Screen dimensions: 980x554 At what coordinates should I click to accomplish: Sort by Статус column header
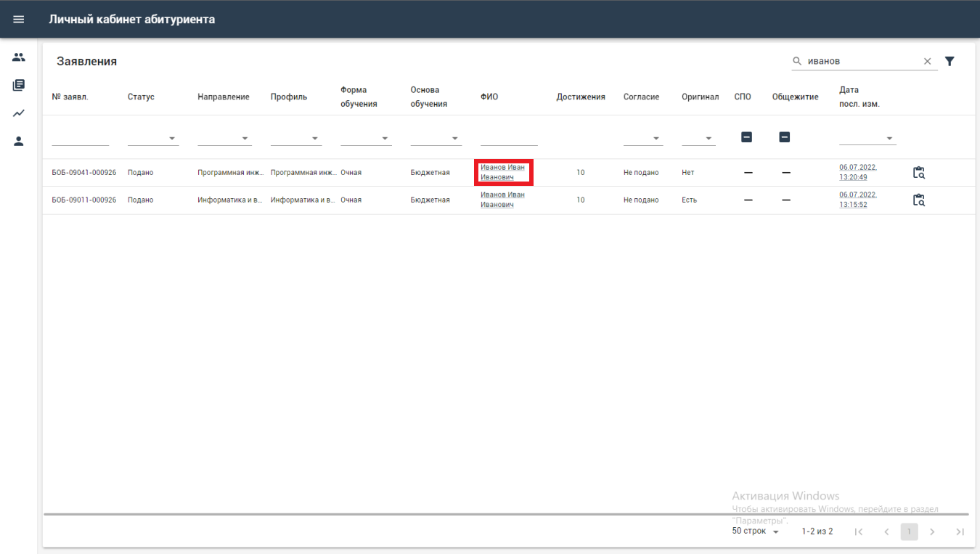pos(141,97)
